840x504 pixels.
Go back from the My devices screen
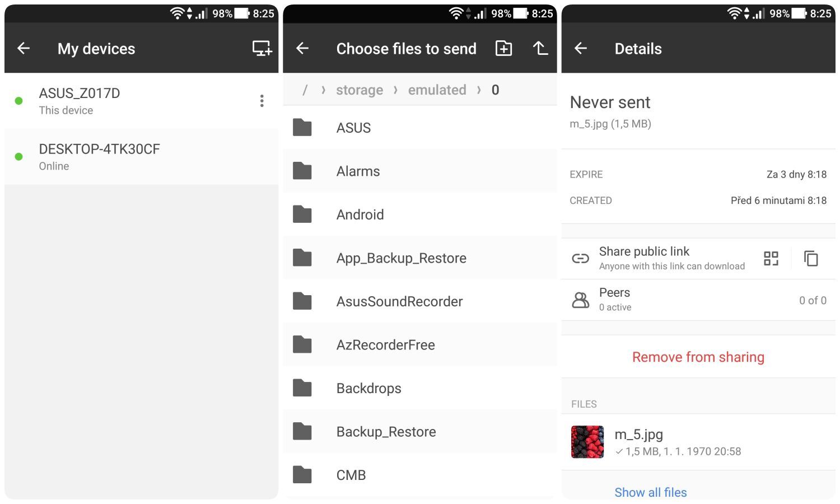(24, 49)
